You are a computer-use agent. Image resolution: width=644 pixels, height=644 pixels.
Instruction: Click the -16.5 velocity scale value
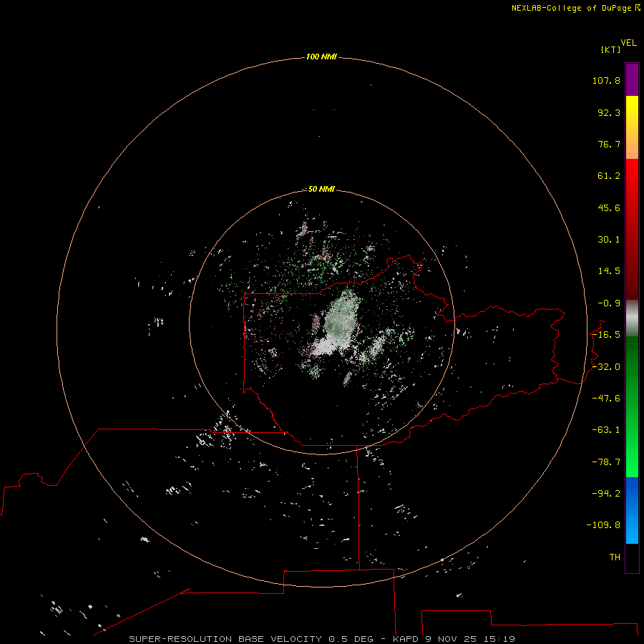click(x=606, y=335)
